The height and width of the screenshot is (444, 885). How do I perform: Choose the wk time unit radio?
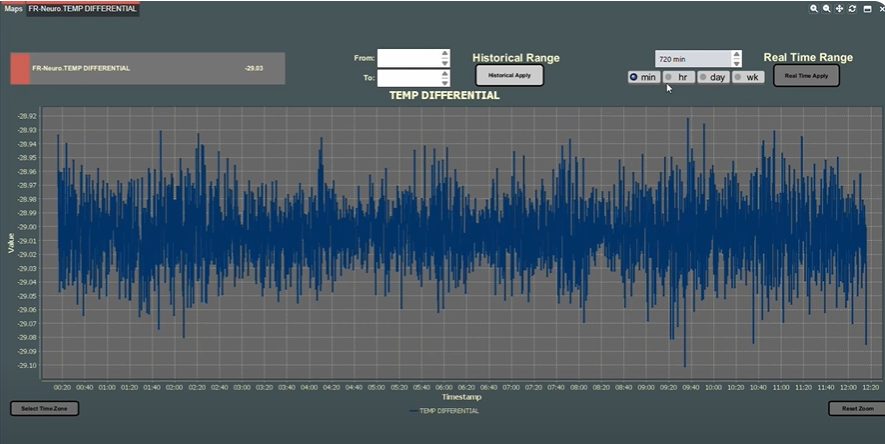click(739, 77)
